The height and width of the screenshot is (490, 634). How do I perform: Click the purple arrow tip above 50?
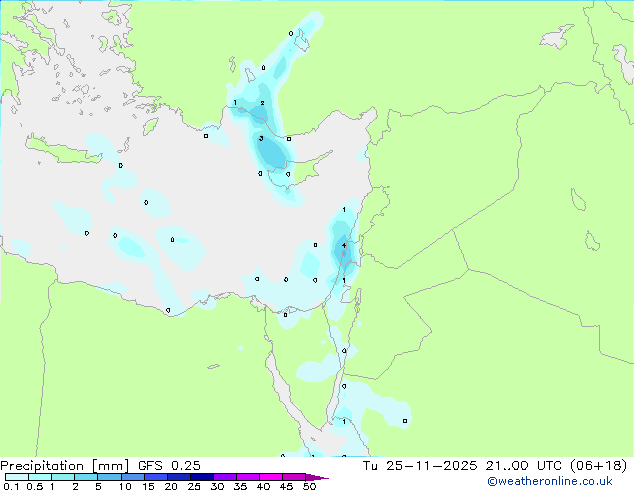click(317, 477)
